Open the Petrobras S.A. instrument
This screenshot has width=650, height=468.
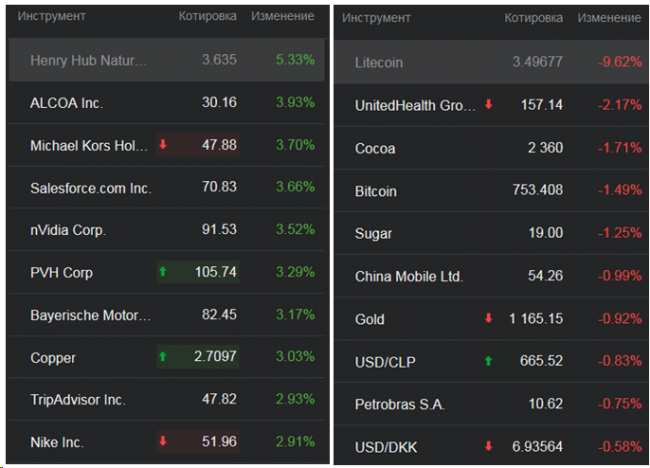coord(399,404)
